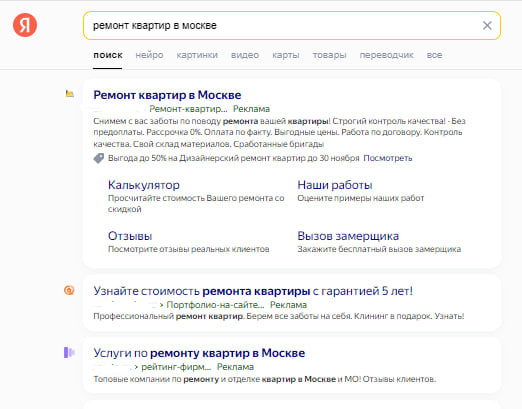Open the Наши работы sitelink

(x=335, y=185)
